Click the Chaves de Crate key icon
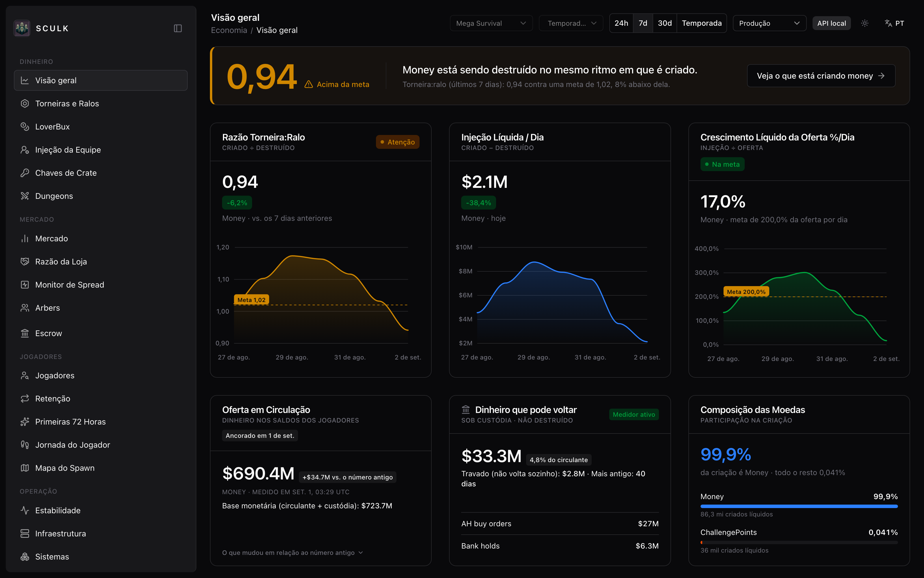Viewport: 924px width, 578px height. click(x=25, y=173)
